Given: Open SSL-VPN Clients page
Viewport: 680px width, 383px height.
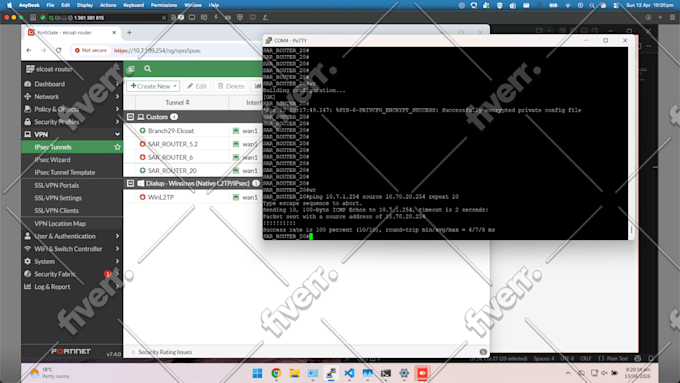Looking at the screenshot, I should (57, 210).
